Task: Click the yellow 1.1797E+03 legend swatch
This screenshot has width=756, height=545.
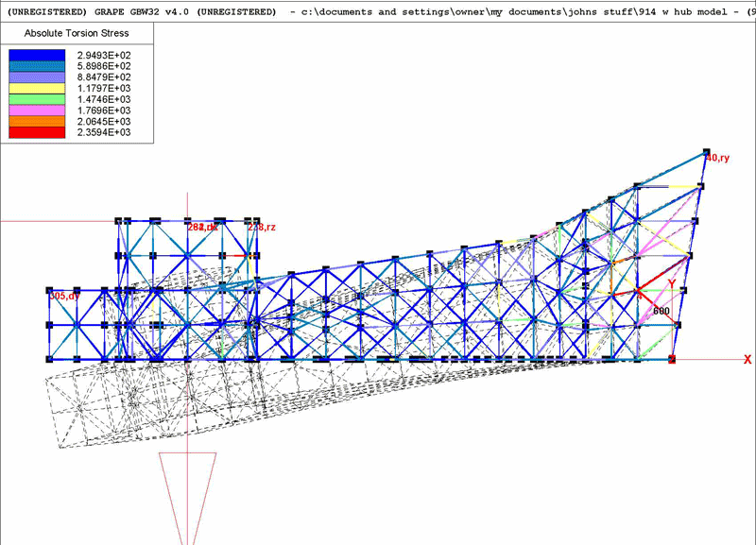Action: (x=38, y=88)
